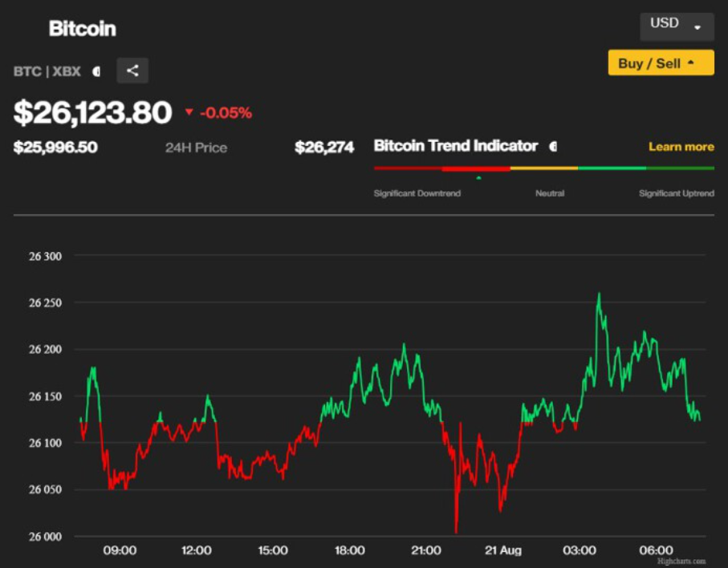This screenshot has height=568, width=728.
Task: Click the yellow neutral trend bar segment
Action: [544, 168]
